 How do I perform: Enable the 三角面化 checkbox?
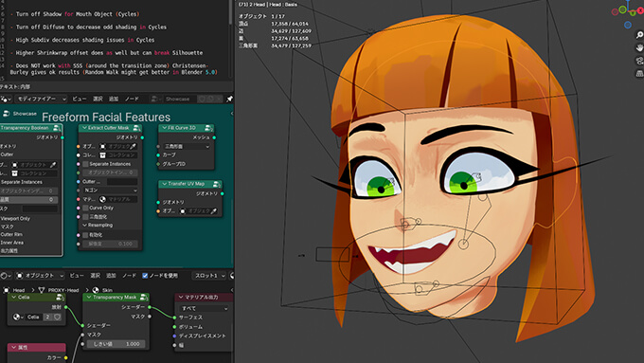pyautogui.click(x=85, y=217)
